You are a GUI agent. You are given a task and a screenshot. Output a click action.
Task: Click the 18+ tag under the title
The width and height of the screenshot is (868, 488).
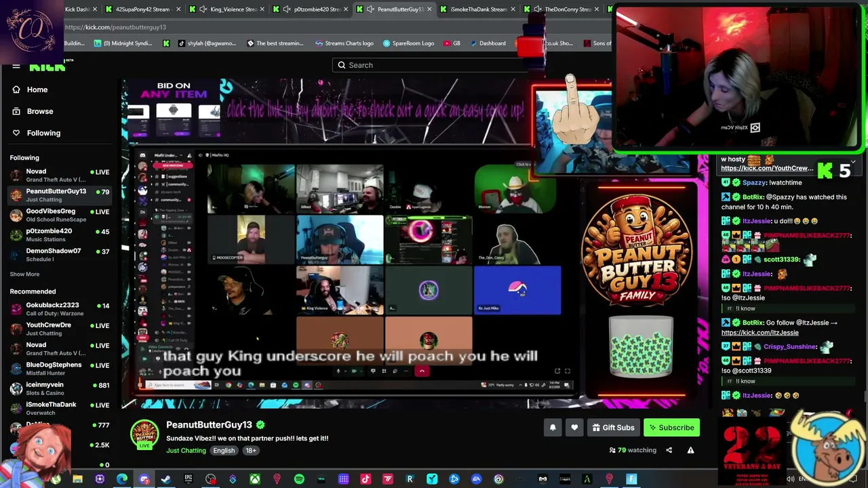click(251, 451)
